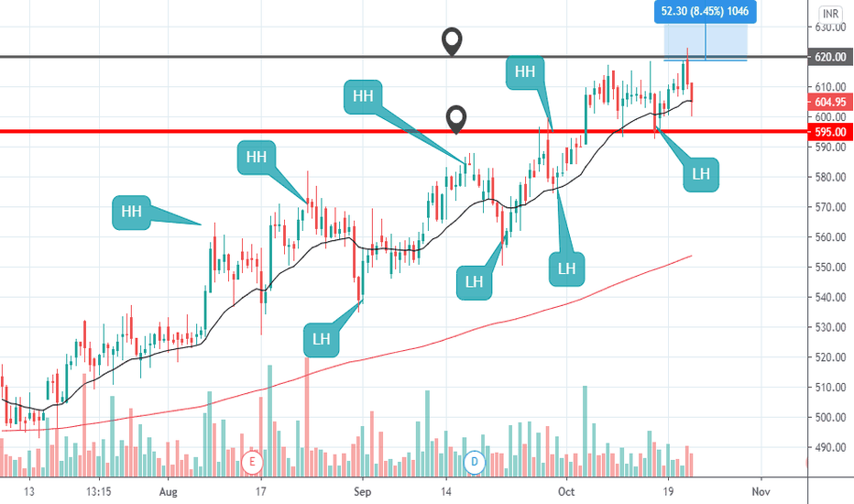Select the LH callout near Sep
Viewport: 854px width, 504px height.
[322, 340]
